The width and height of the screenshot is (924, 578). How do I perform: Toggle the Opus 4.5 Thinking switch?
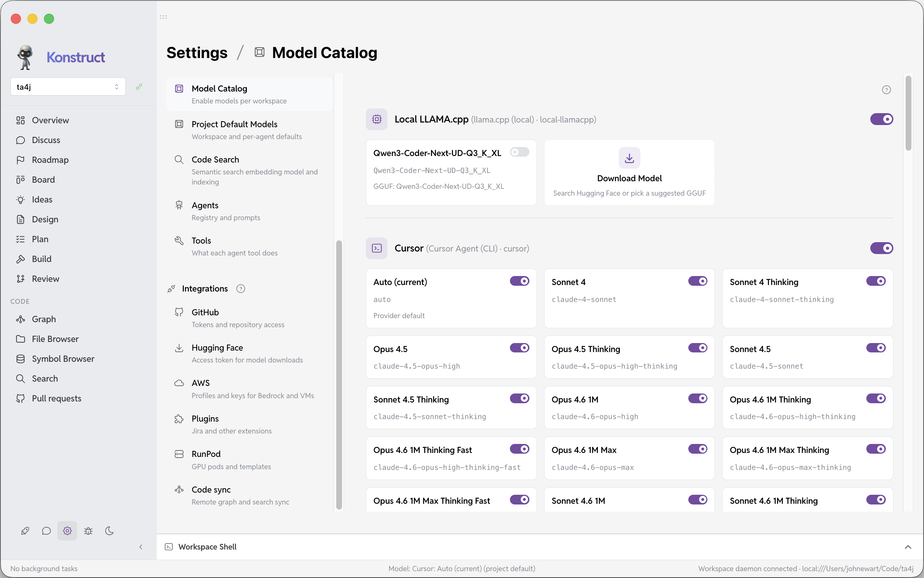pos(698,348)
